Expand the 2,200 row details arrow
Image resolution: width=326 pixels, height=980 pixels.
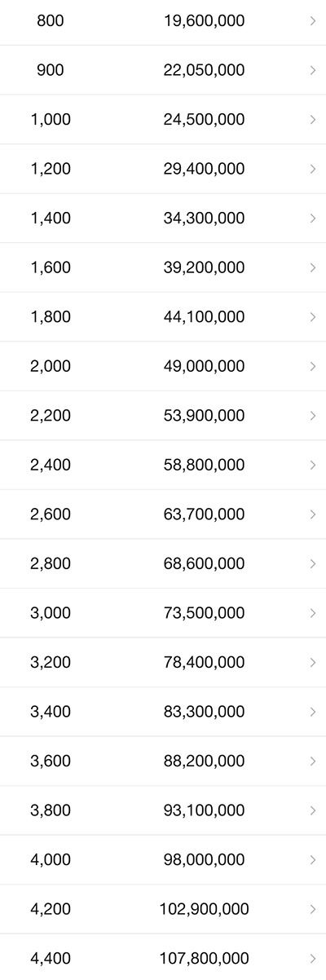pos(313,416)
